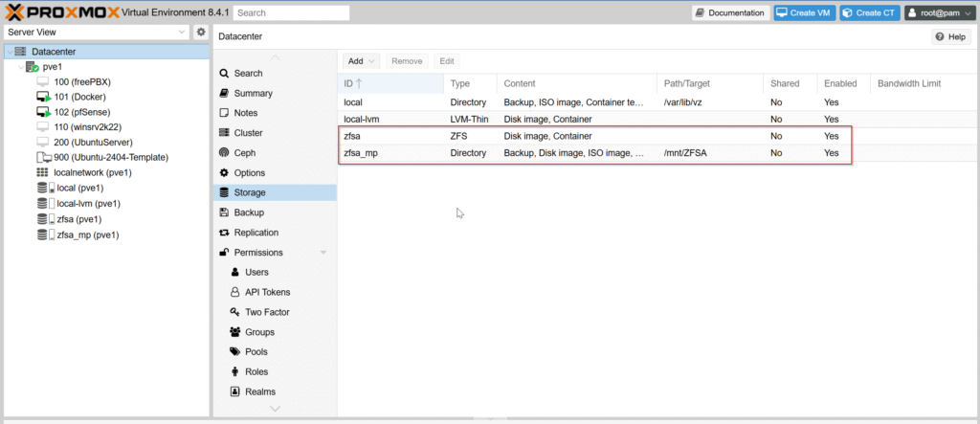Screen dimensions: 980x424
Task: Select the zfsa_mp storage ID cell
Action: 390,152
